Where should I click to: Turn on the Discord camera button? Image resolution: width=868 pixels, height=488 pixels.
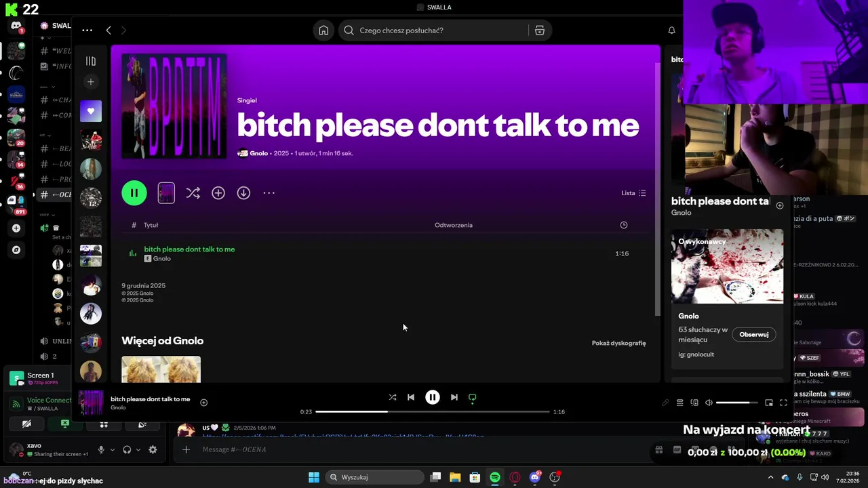(26, 424)
